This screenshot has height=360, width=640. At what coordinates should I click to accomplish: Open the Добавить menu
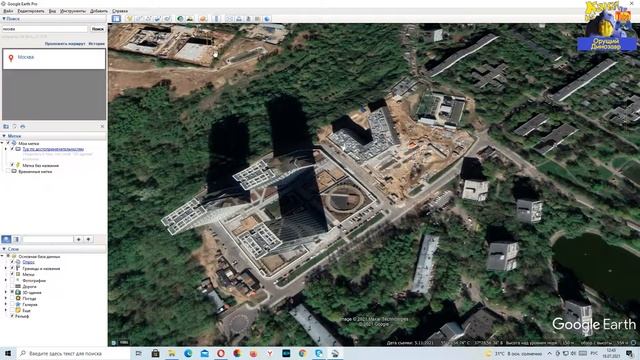coord(99,11)
